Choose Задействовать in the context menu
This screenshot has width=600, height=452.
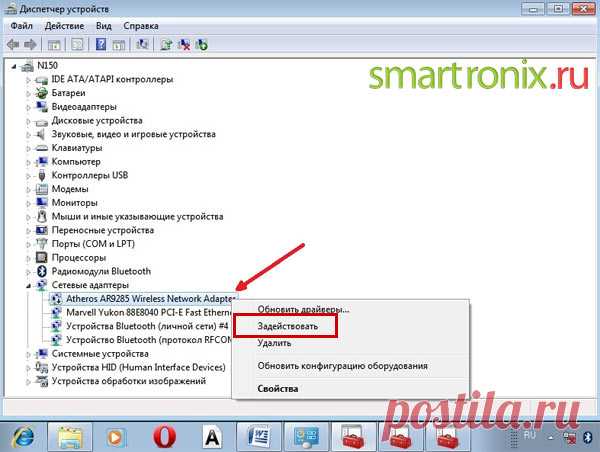(x=287, y=326)
